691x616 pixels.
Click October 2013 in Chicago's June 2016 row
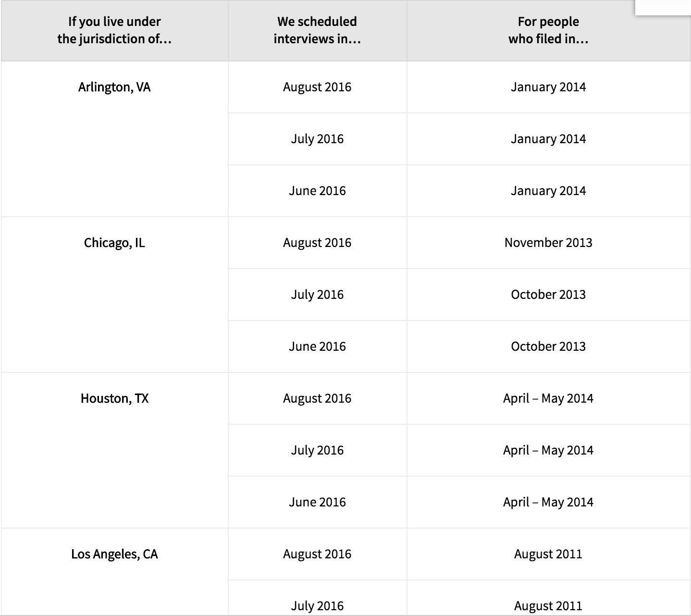pos(548,346)
